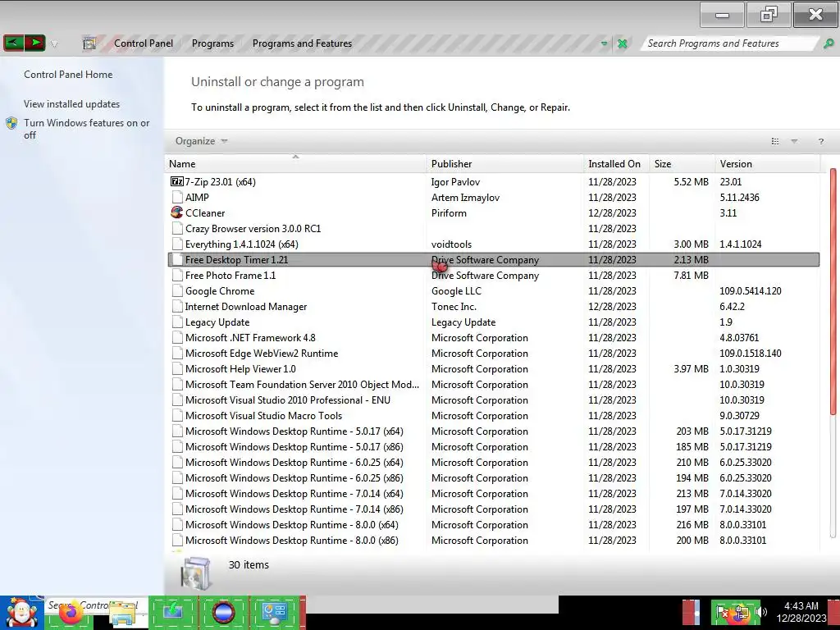Open Turn Windows features on or off
The width and height of the screenshot is (840, 630).
86,129
